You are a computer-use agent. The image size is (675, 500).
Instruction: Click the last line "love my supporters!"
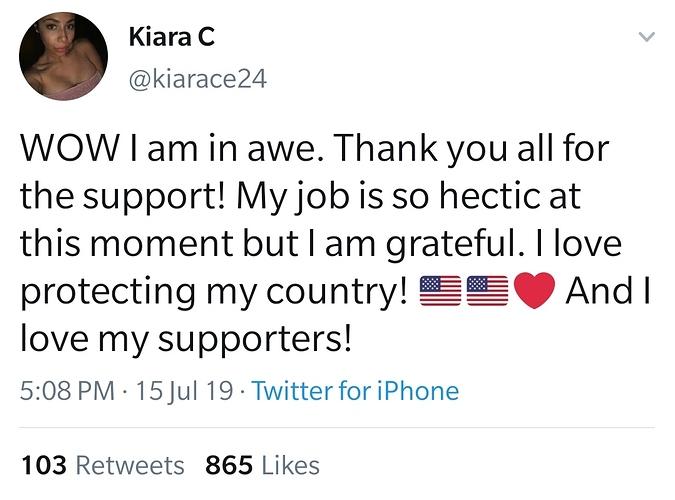pyautogui.click(x=186, y=338)
